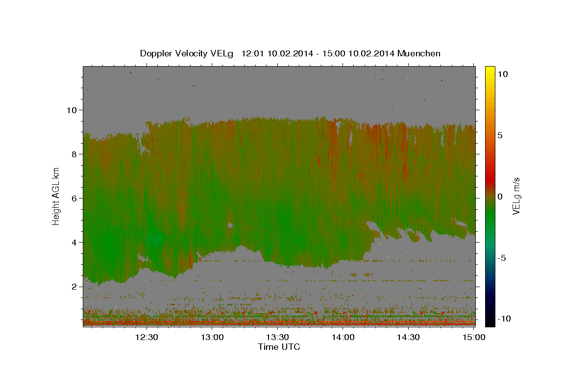Click the colorbar 0 label
This screenshot has width=588, height=392.
click(x=501, y=196)
